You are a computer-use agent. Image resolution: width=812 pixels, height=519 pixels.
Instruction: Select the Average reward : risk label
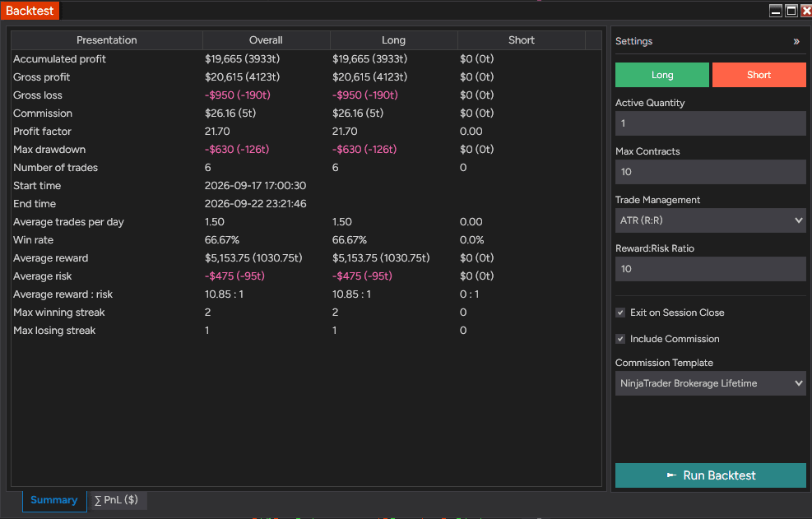[63, 294]
